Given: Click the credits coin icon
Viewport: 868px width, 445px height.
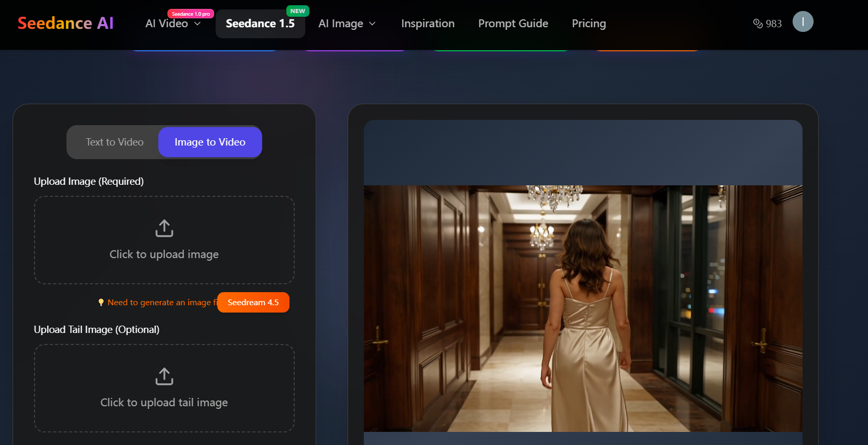Looking at the screenshot, I should point(758,24).
